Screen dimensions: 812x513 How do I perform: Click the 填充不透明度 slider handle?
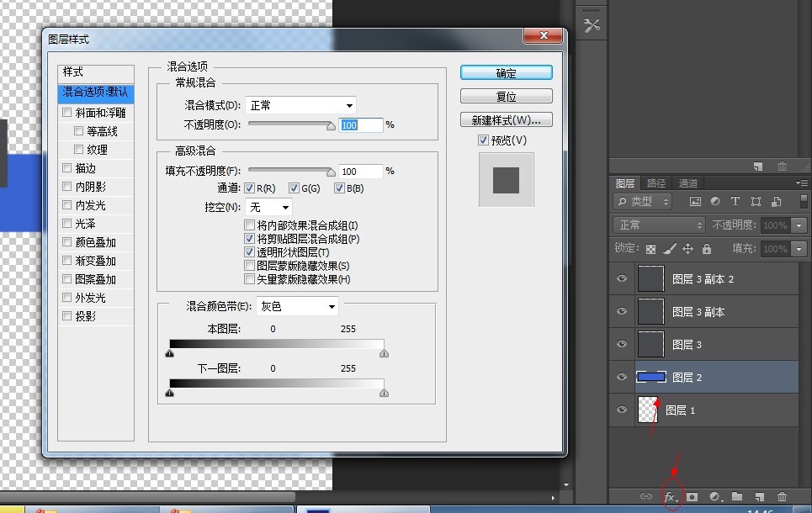click(x=331, y=172)
